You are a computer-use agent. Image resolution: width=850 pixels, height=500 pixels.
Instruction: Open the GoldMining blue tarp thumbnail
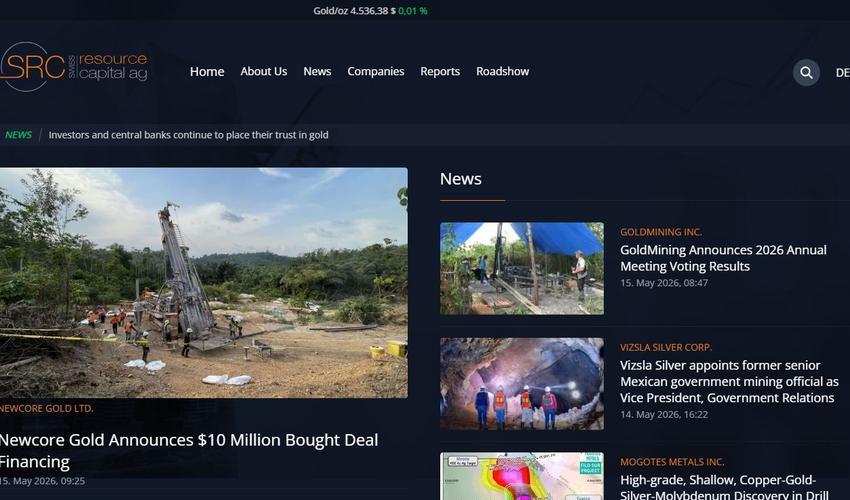tap(522, 268)
